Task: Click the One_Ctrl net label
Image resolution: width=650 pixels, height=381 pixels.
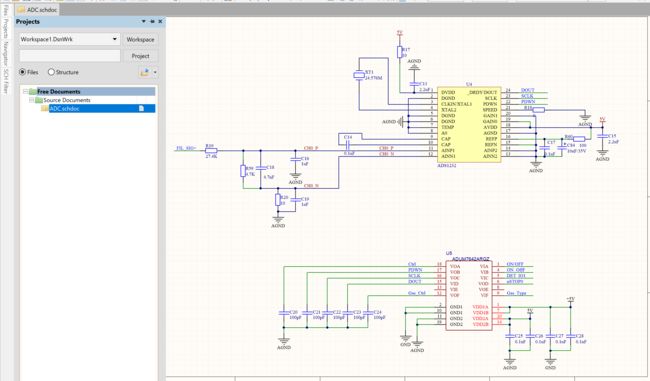Action: (x=417, y=293)
